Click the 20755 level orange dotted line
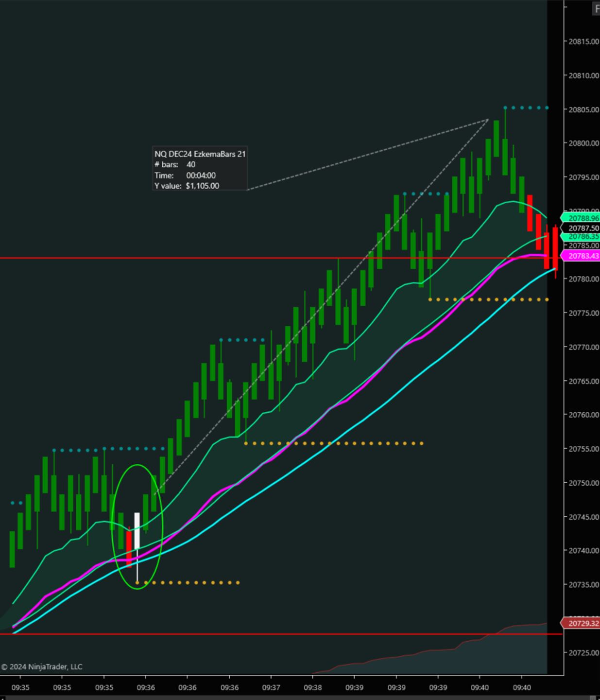This screenshot has height=700, width=600. click(334, 443)
